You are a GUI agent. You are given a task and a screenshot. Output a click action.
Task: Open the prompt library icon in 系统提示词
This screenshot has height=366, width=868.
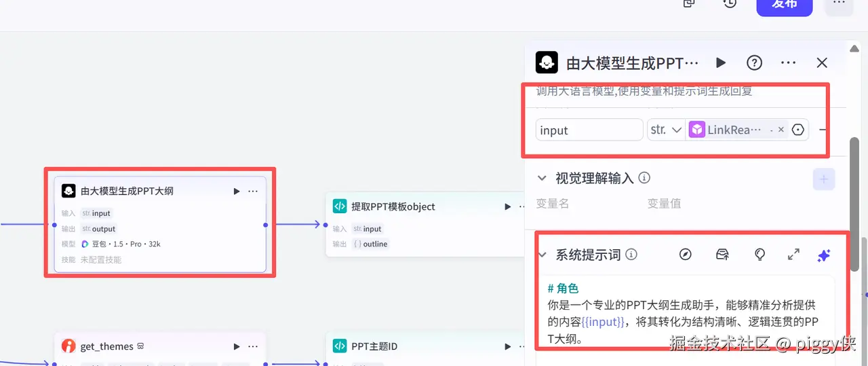pos(723,255)
